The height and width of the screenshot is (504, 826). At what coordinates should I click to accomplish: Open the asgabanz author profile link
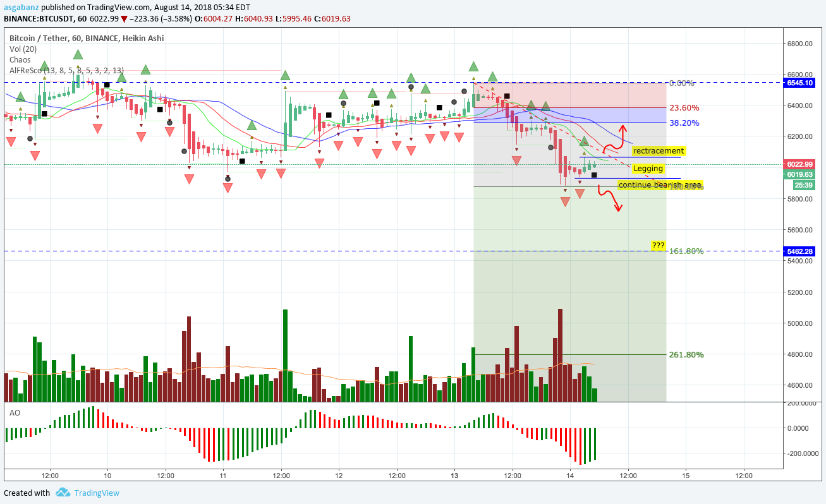point(21,8)
